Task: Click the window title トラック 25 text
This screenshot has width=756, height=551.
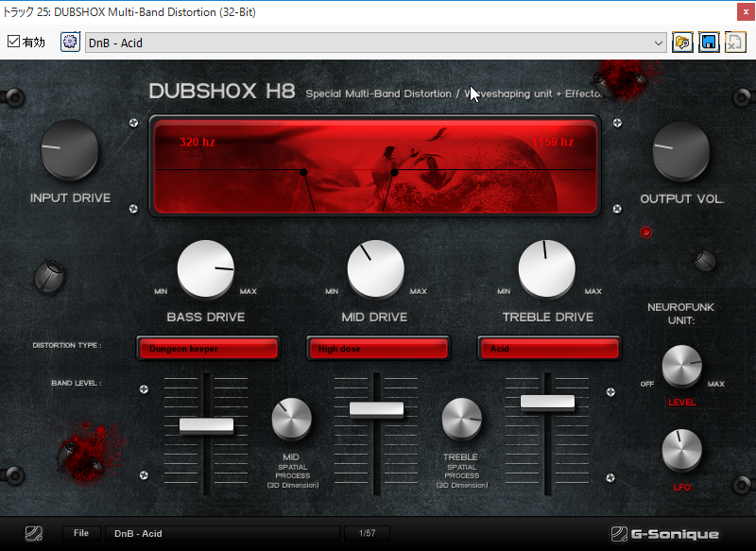Action: click(x=129, y=12)
